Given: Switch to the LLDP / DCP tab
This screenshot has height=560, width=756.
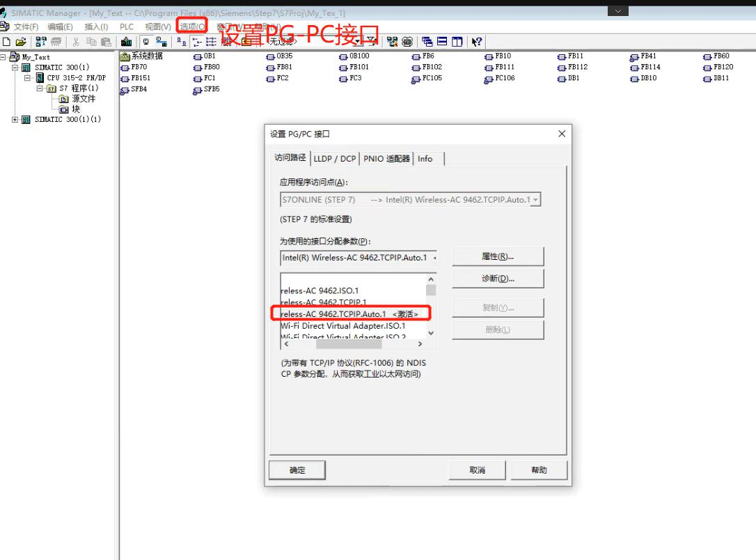Looking at the screenshot, I should coord(335,159).
